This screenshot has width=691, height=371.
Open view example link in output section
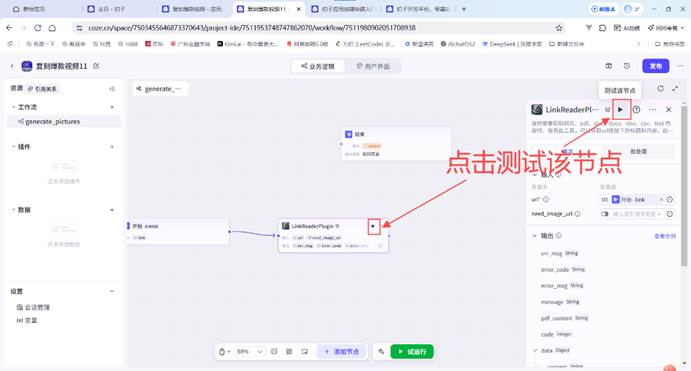[x=665, y=236]
